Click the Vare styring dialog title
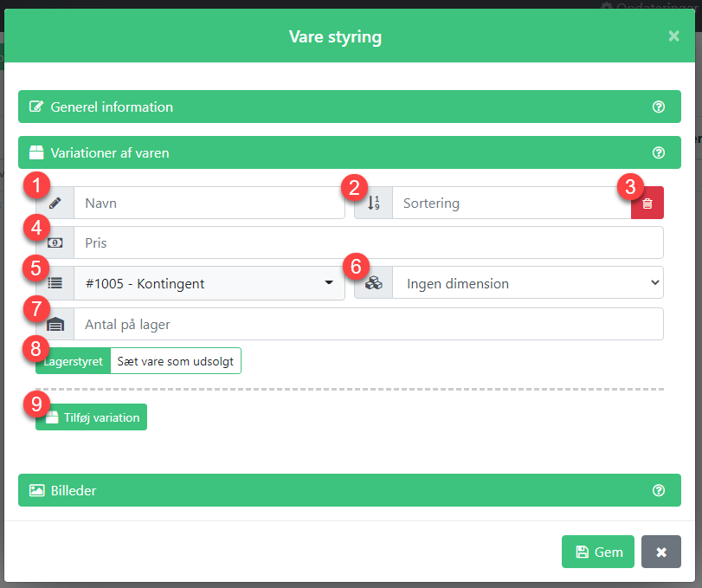Viewport: 702px width, 588px height. tap(335, 36)
